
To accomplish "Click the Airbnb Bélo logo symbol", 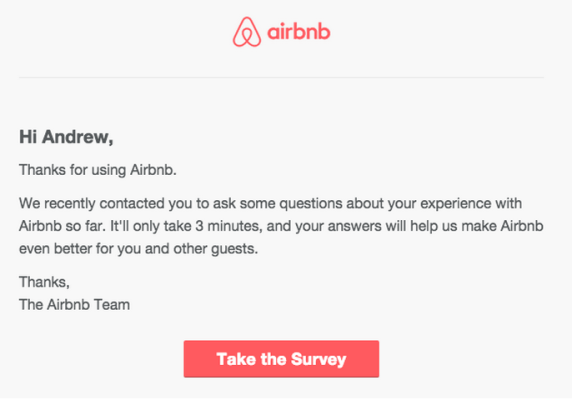I will [x=247, y=32].
